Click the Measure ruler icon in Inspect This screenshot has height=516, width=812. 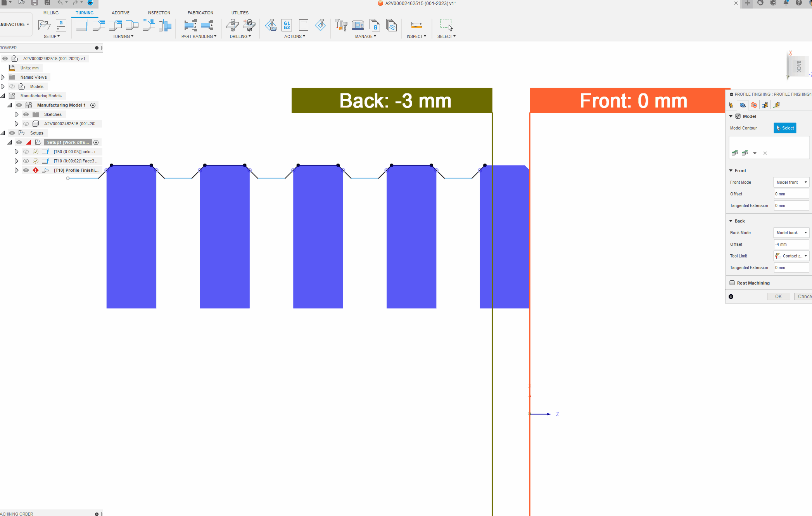click(x=416, y=26)
